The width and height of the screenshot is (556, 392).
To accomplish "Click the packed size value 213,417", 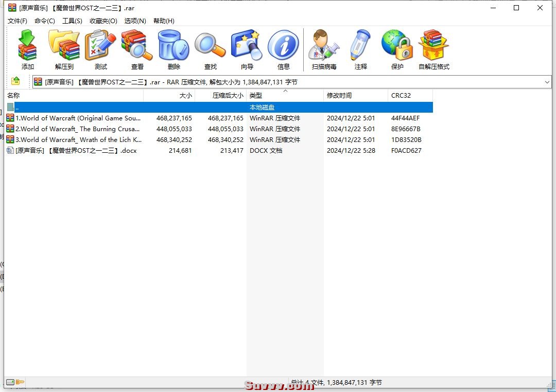I will 232,150.
